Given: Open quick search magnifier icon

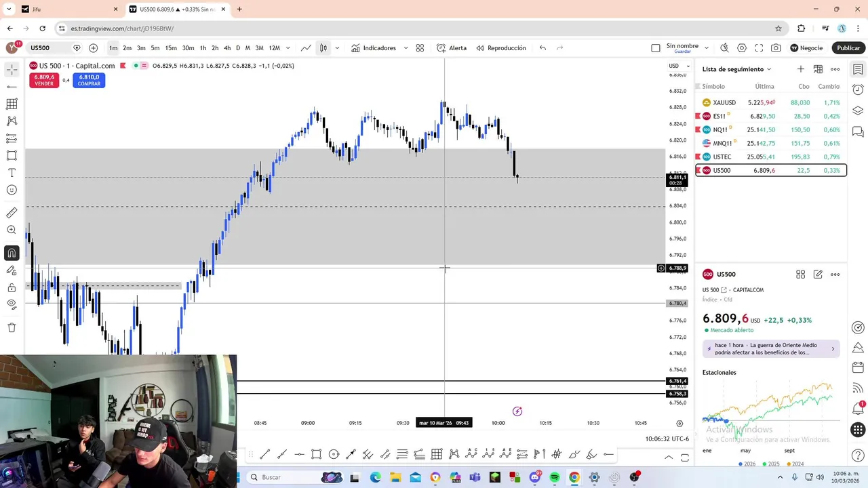Looking at the screenshot, I should [x=724, y=48].
